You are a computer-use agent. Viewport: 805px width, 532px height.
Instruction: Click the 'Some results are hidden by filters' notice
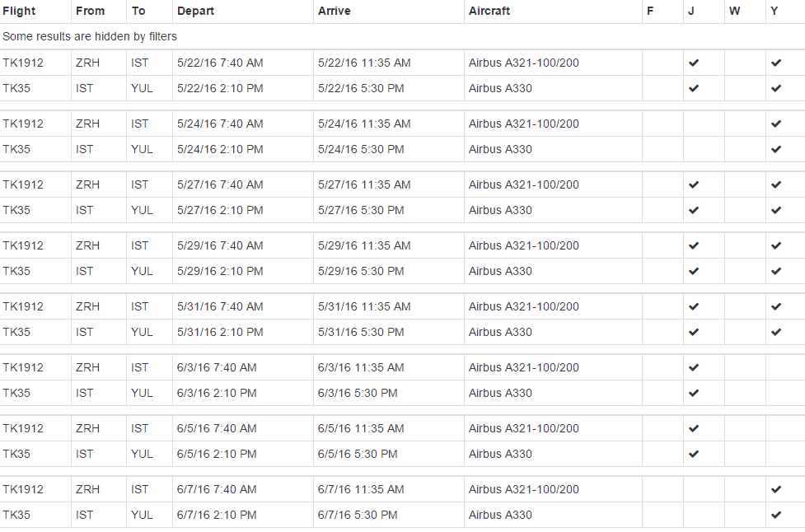[90, 37]
